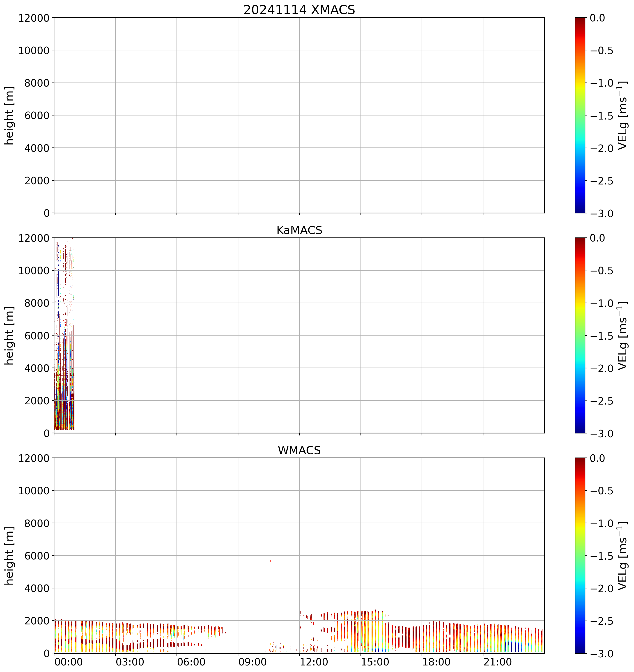Viewport: 634px width, 672px height.
Task: Click the WMACS panel title
Action: coord(299,450)
